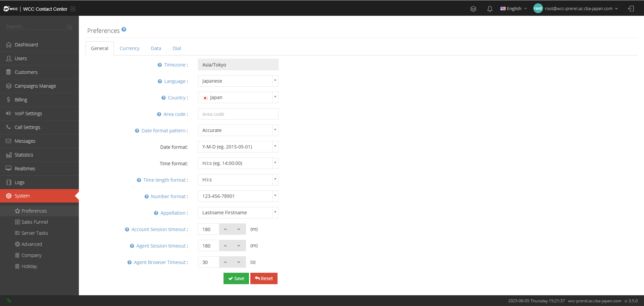This screenshot has width=644, height=306.
Task: Click the Timezone help icon
Action: 160,65
